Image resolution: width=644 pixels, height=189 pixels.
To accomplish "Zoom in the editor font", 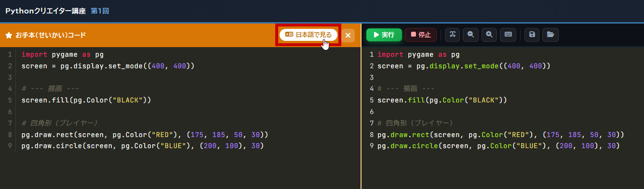I will [489, 35].
